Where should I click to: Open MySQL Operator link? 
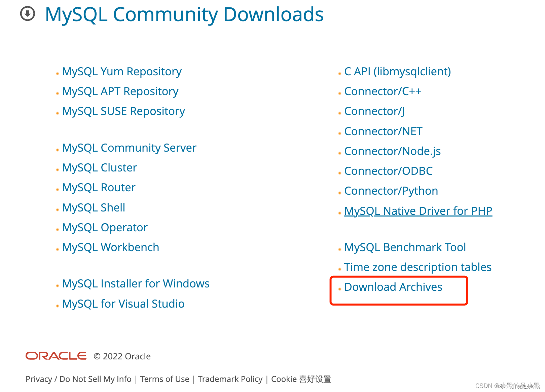pyautogui.click(x=105, y=228)
